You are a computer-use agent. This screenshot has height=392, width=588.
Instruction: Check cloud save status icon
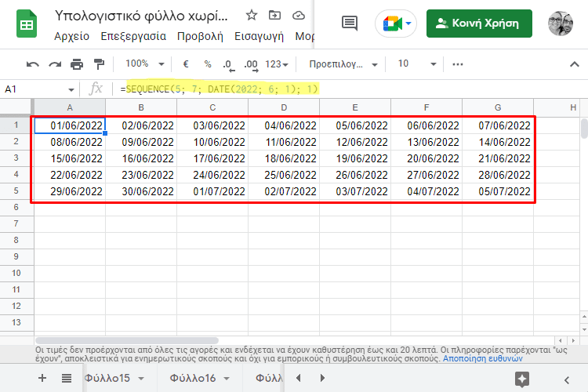299,16
